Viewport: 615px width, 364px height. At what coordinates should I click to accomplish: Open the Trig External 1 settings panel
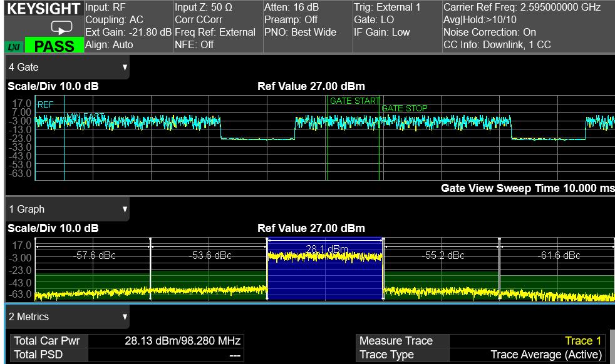[397, 26]
